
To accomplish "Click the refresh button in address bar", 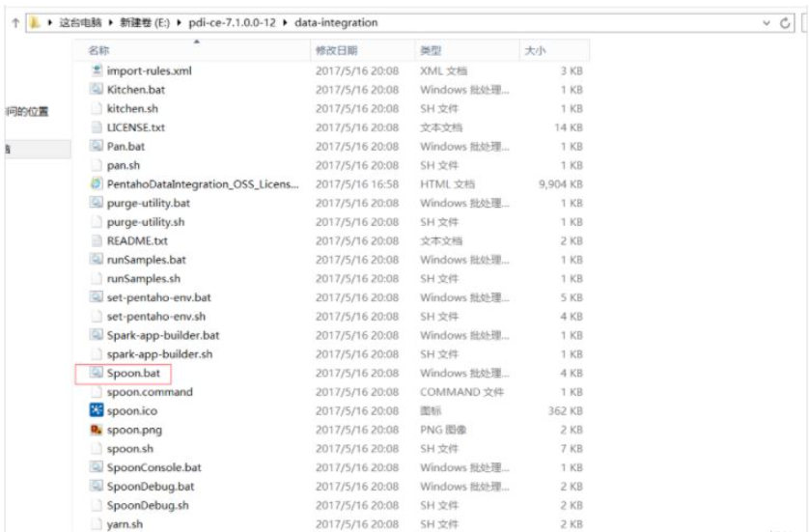I will (785, 23).
